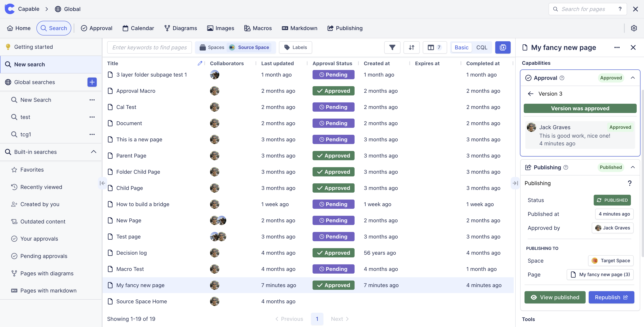Viewport: 644px width, 327px height.
Task: Open the Macros section from the top bar
Action: [x=258, y=28]
